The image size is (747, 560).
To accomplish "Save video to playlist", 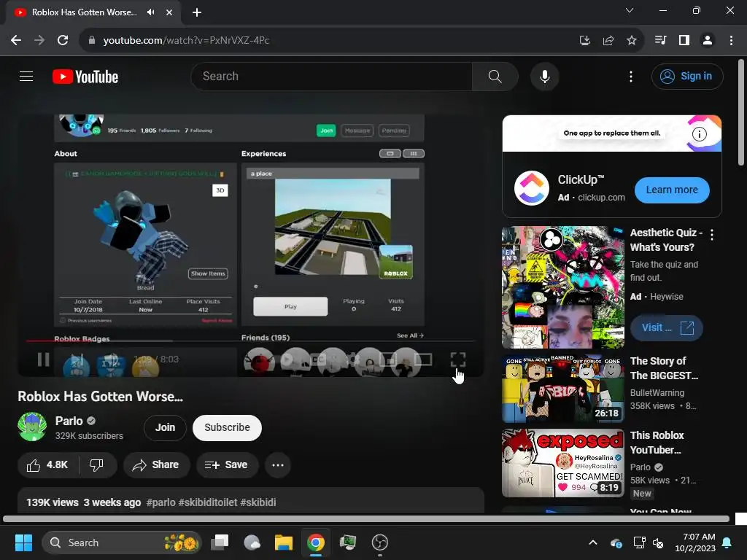I will [227, 464].
